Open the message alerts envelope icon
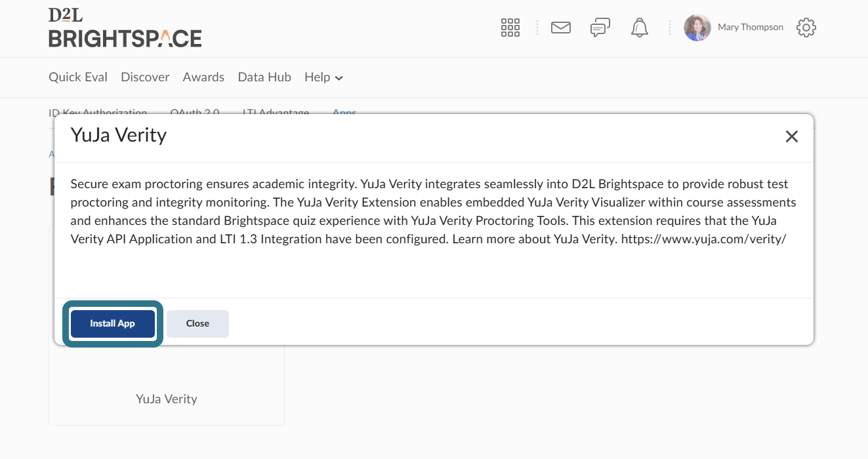 (x=561, y=28)
